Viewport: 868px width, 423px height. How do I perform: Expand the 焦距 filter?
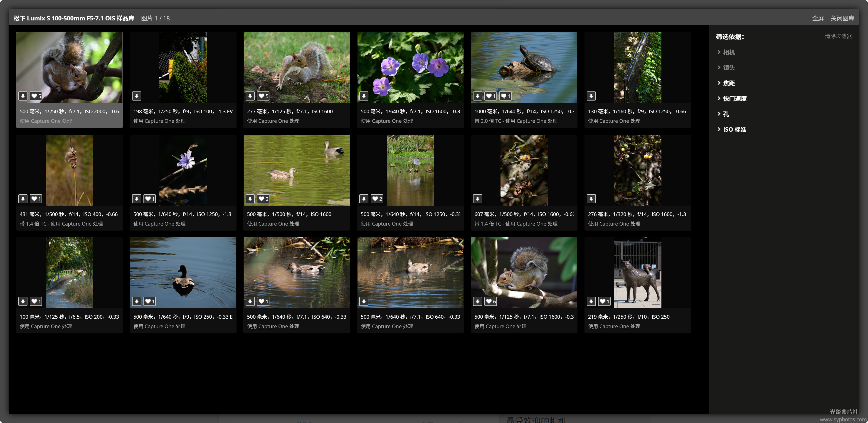pyautogui.click(x=726, y=83)
